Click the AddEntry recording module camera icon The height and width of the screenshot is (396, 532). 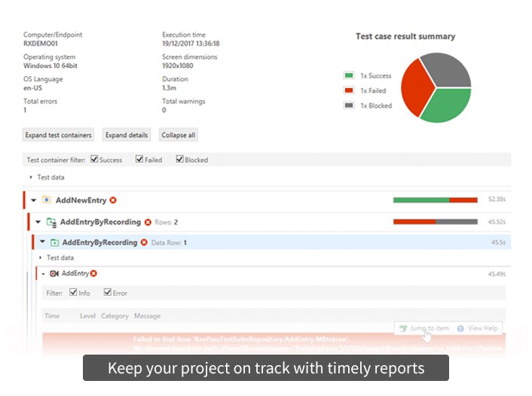pos(54,273)
